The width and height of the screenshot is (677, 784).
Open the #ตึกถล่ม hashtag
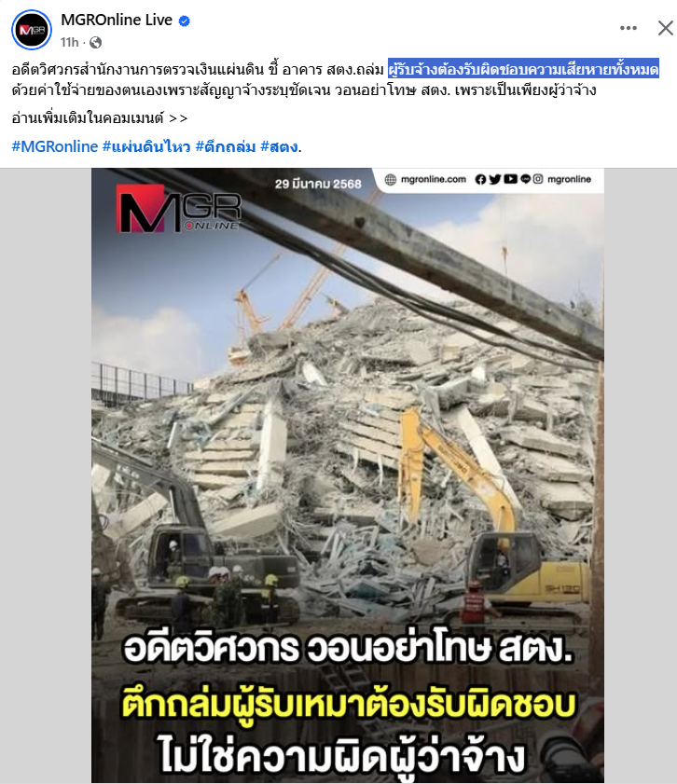click(x=226, y=146)
